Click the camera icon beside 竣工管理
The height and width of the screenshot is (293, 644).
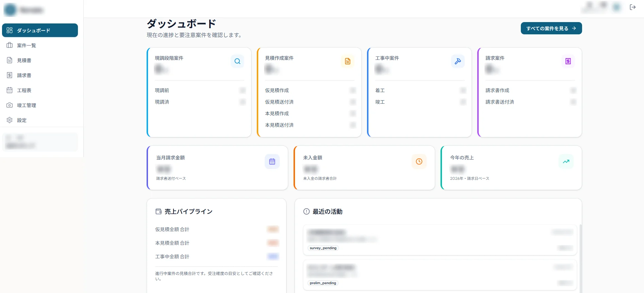coord(10,105)
